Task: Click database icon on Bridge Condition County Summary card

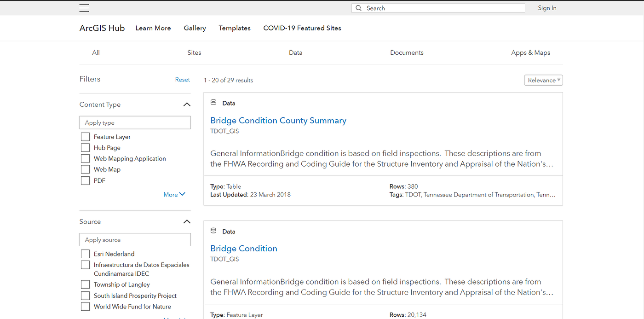Action: (213, 103)
